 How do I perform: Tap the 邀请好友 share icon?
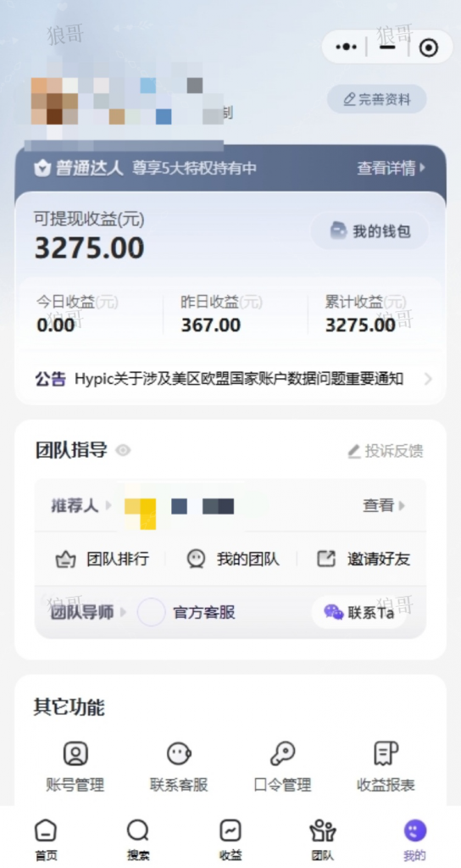(x=326, y=559)
